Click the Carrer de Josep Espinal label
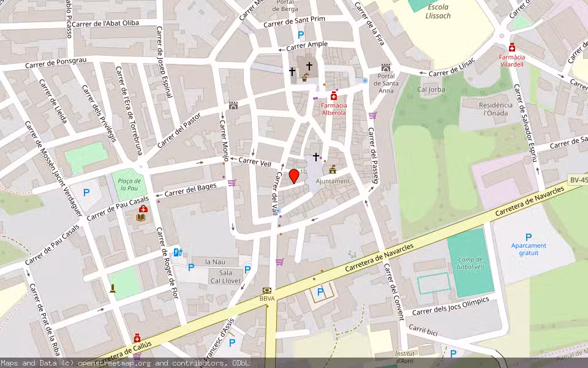The image size is (588, 368). [164, 62]
